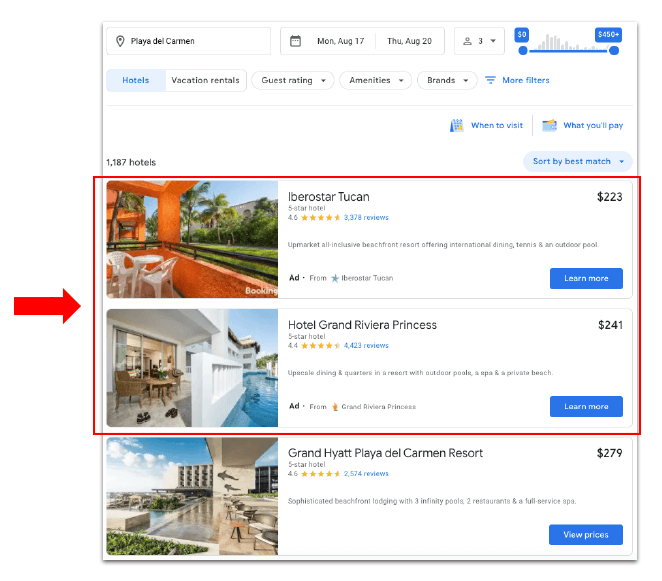Expand the Amenities filter

point(375,80)
